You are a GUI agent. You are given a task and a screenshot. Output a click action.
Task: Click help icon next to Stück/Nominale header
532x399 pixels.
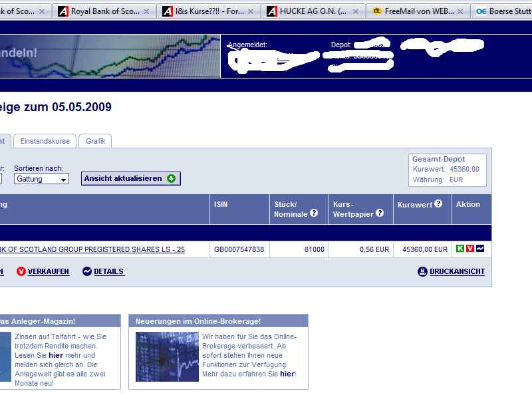314,213
